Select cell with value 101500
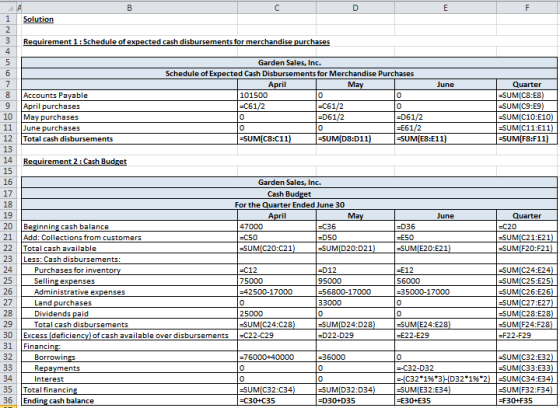 [x=277, y=95]
